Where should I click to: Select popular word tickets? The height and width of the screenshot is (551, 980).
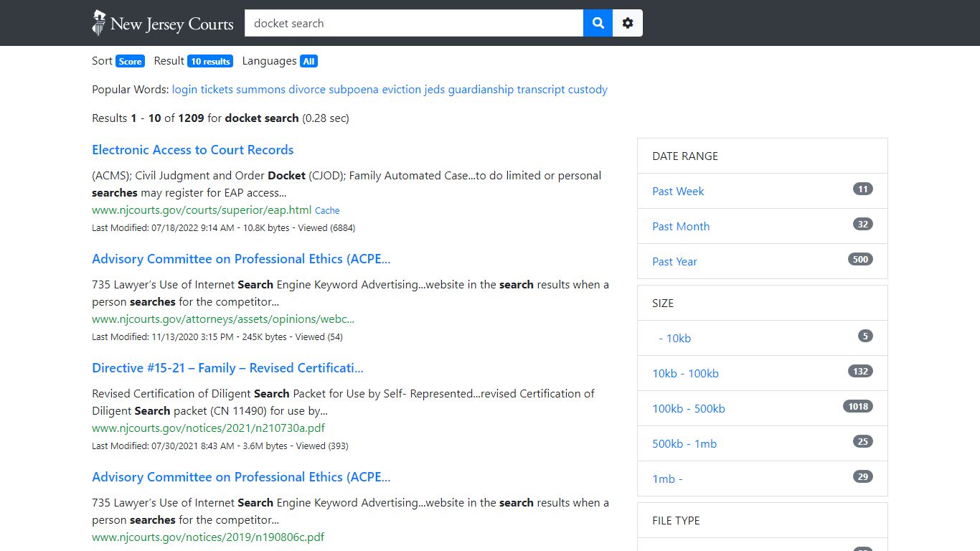(217, 90)
